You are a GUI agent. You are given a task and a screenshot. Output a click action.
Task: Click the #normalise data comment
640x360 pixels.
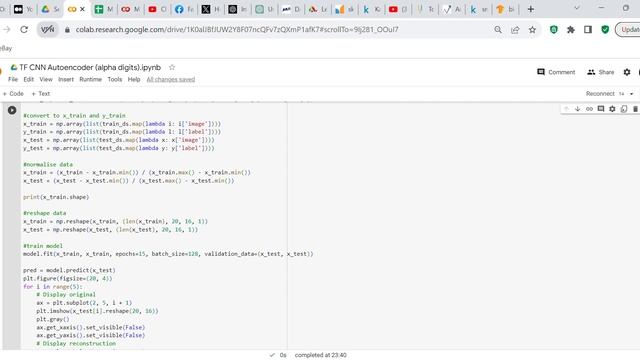[48, 164]
